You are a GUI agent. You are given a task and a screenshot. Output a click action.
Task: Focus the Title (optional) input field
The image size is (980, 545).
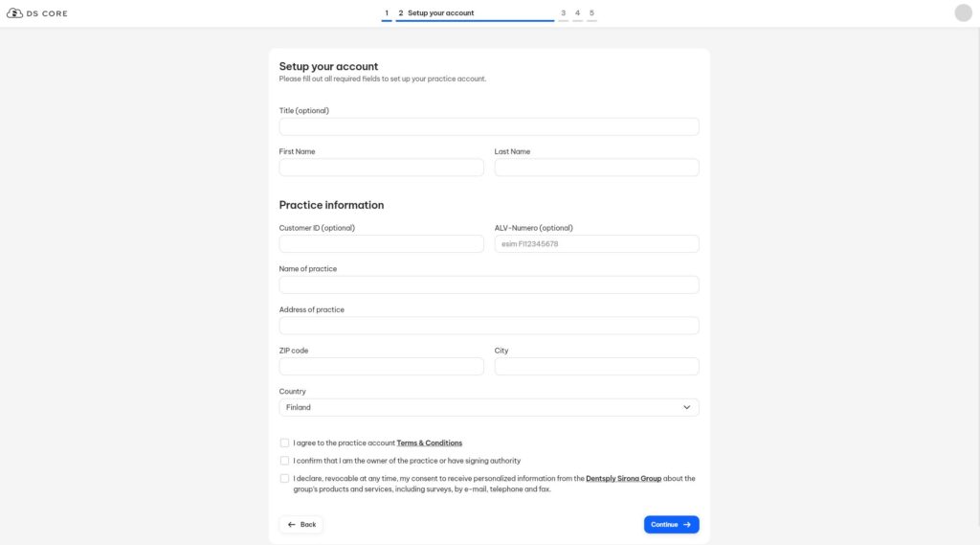(x=488, y=126)
